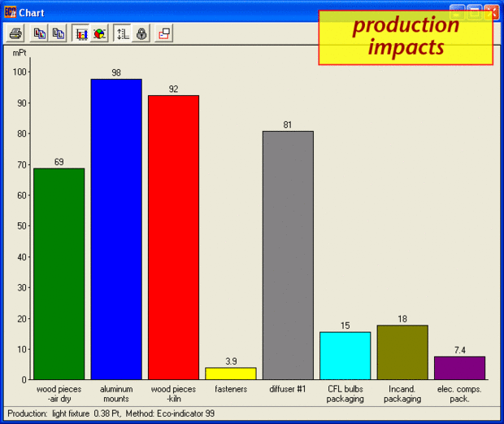Click the olive Incand. packaging bar
504x424 pixels.
(x=402, y=352)
